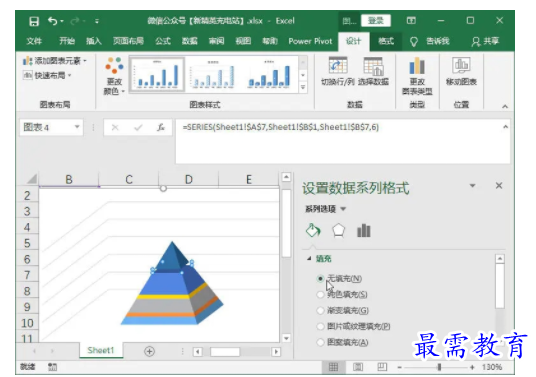Open task pane options dropdown arrow
Screen dimensions: 536x377
coord(472,186)
